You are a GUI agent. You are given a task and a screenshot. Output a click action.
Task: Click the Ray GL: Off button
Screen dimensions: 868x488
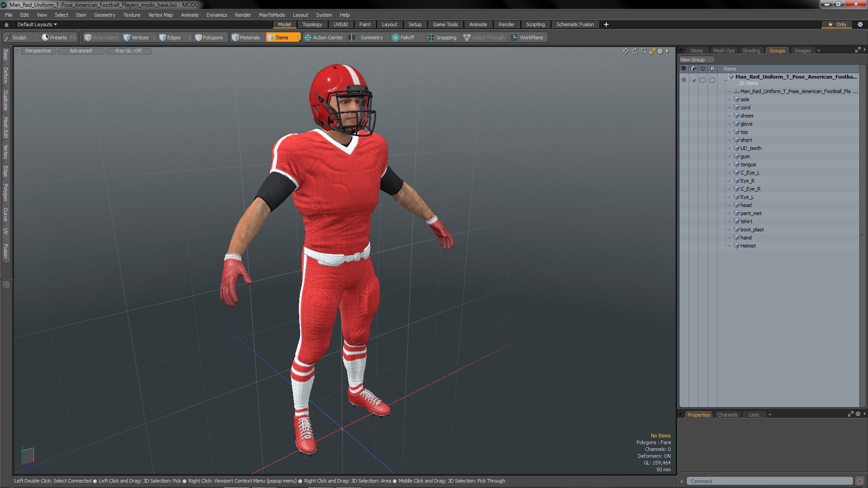tap(128, 51)
